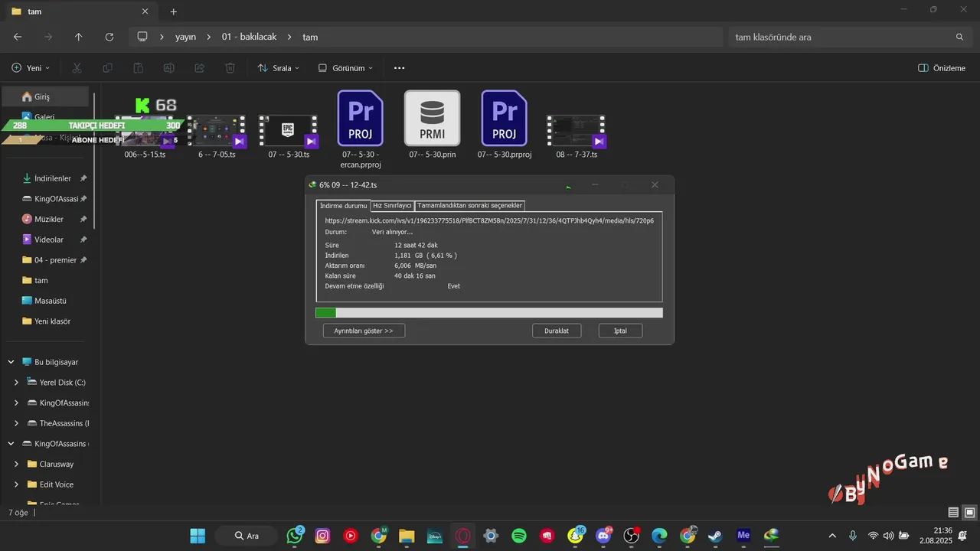This screenshot has height=551, width=980.
Task: Click the yayın breadcrumb segment
Action: pyautogui.click(x=185, y=37)
